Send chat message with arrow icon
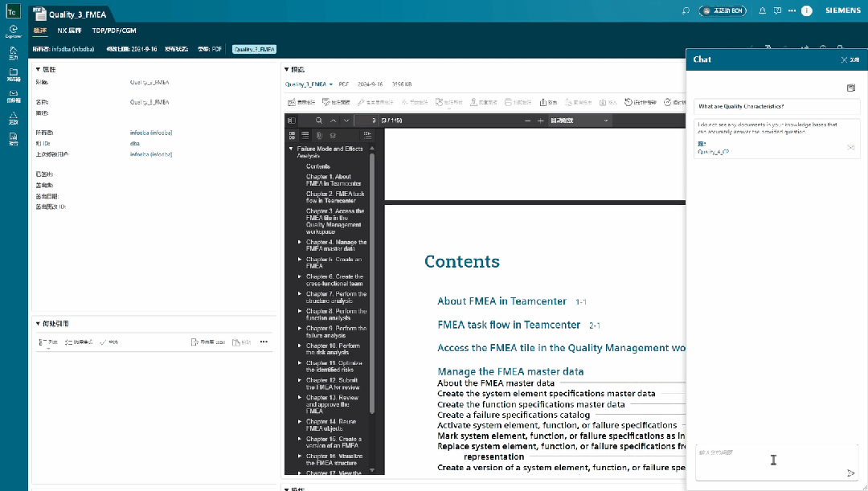Image resolution: width=868 pixels, height=491 pixels. tap(851, 473)
